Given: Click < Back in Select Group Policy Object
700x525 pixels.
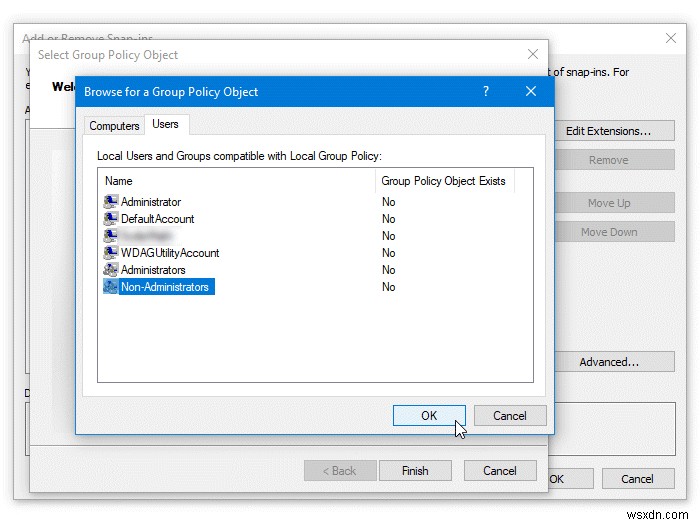Looking at the screenshot, I should click(340, 471).
